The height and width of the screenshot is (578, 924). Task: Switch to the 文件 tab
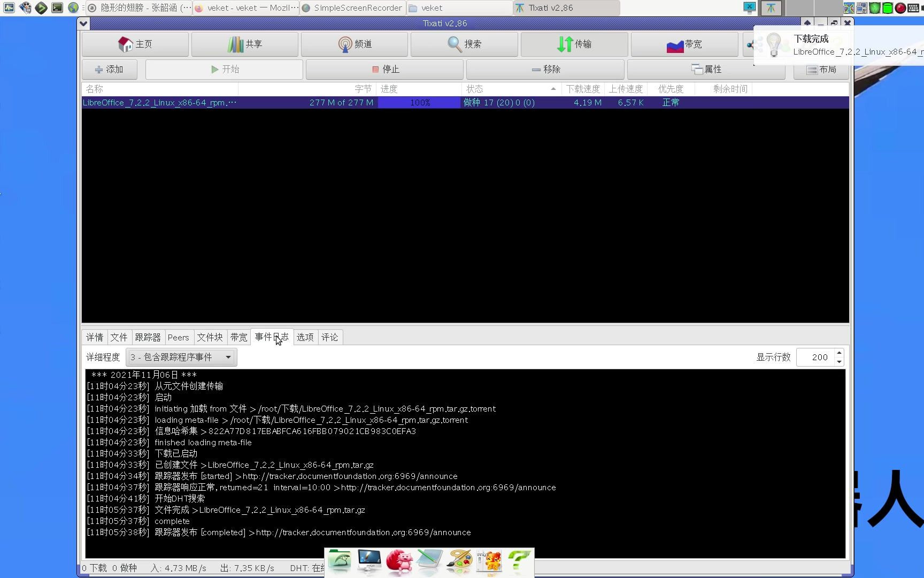click(119, 337)
